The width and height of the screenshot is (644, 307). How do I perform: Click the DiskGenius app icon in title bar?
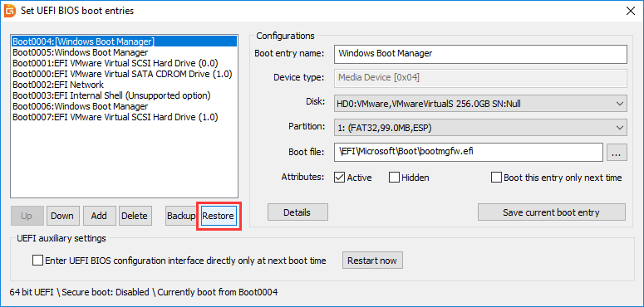pyautogui.click(x=10, y=11)
